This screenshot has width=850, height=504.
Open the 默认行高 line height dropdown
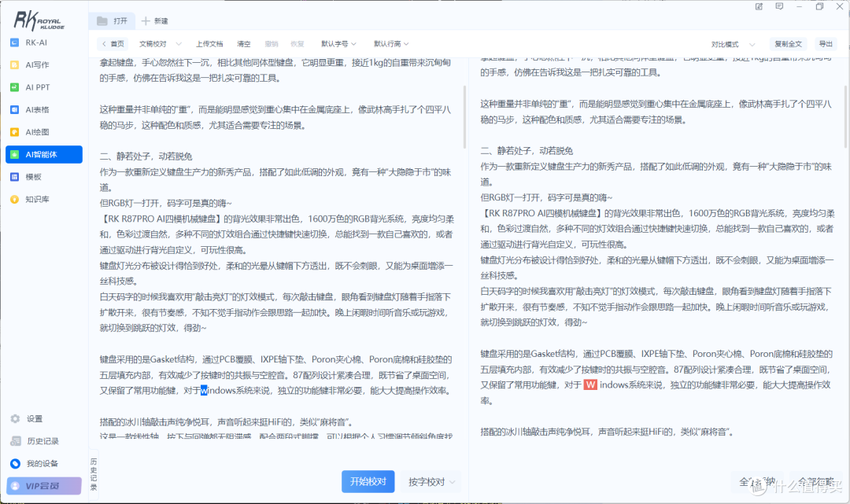coord(391,44)
